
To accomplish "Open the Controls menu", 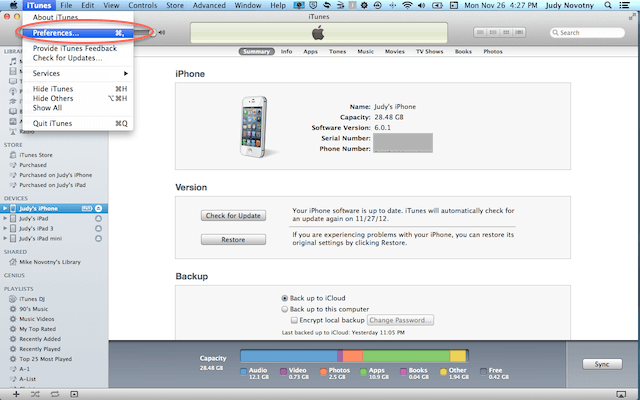I will click(142, 5).
